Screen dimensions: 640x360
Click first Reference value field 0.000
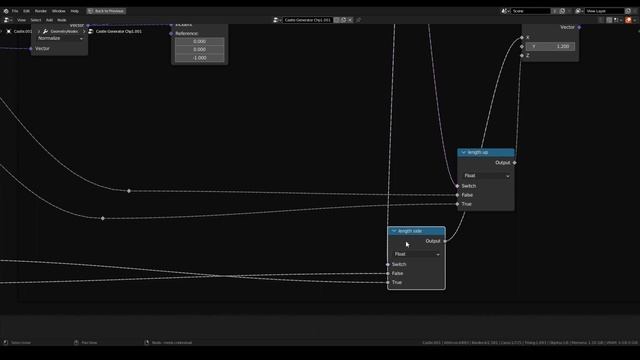[x=200, y=41]
